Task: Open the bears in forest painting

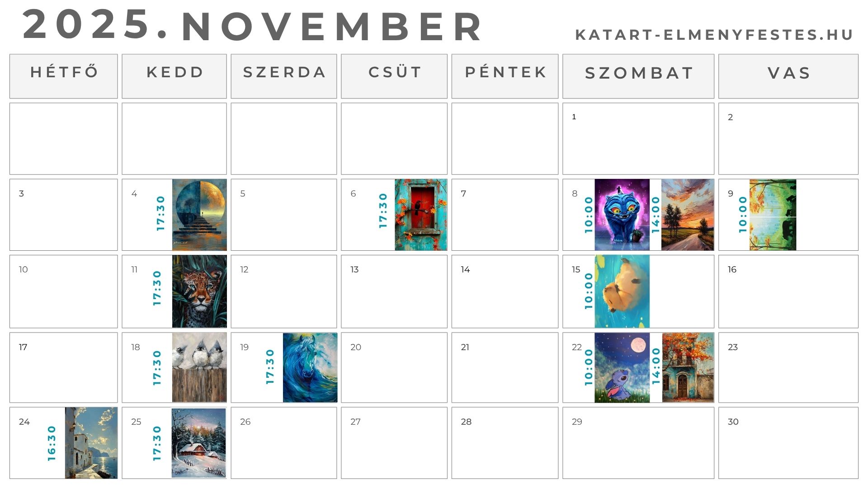Action: coord(773,215)
